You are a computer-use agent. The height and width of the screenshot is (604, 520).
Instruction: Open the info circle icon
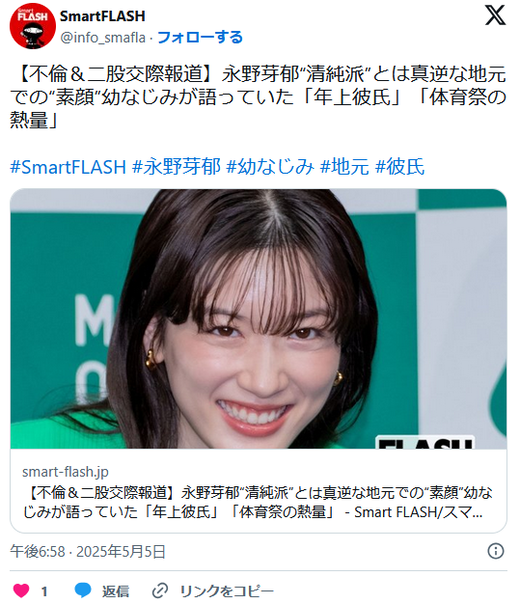click(x=495, y=551)
